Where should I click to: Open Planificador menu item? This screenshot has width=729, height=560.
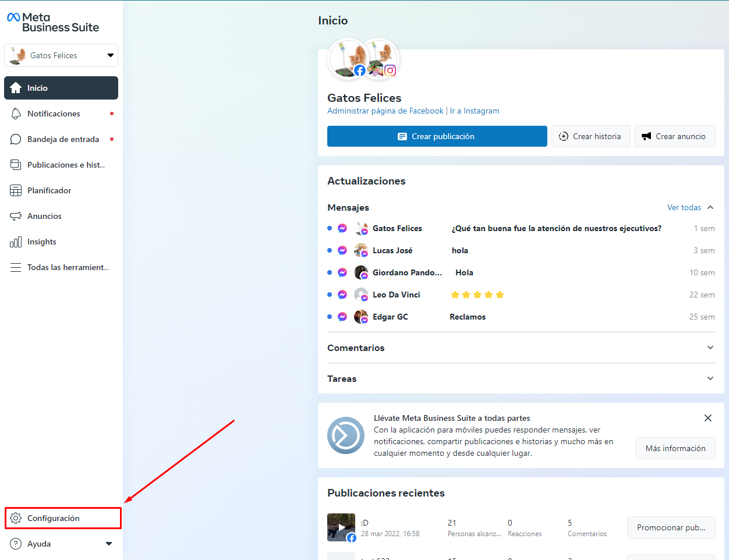click(x=61, y=190)
